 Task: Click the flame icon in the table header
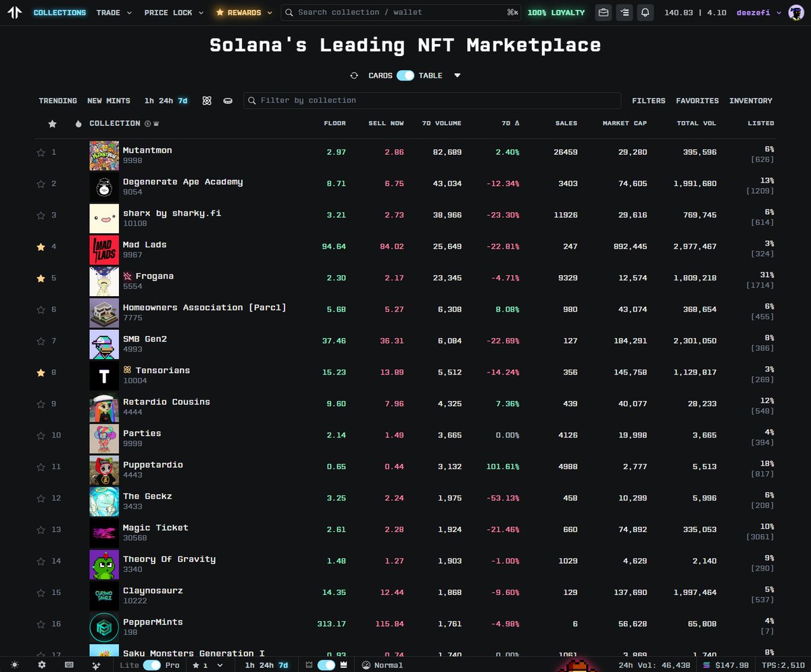tap(78, 124)
